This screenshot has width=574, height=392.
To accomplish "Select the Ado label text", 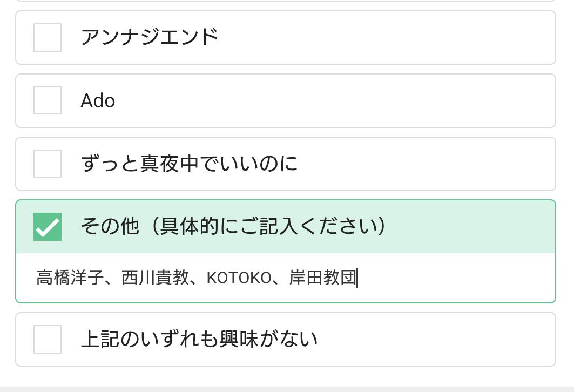I will click(x=98, y=101).
